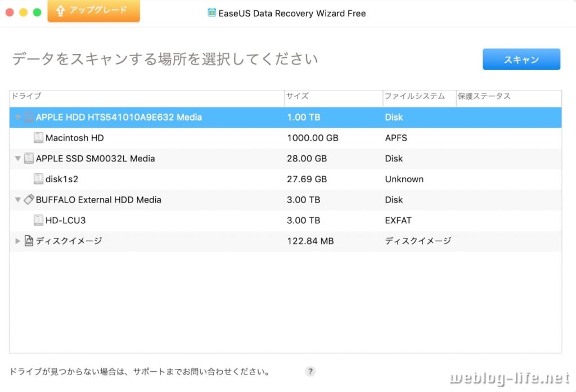This screenshot has width=576, height=392.
Task: Click the APFS file system cell
Action: (396, 138)
